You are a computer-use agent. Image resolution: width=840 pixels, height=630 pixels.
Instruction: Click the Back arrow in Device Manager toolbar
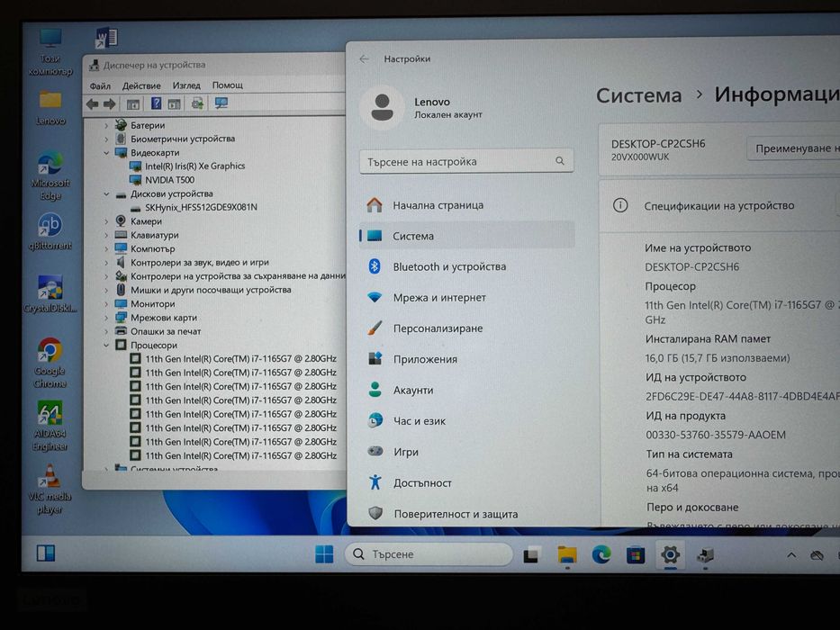tap(92, 103)
